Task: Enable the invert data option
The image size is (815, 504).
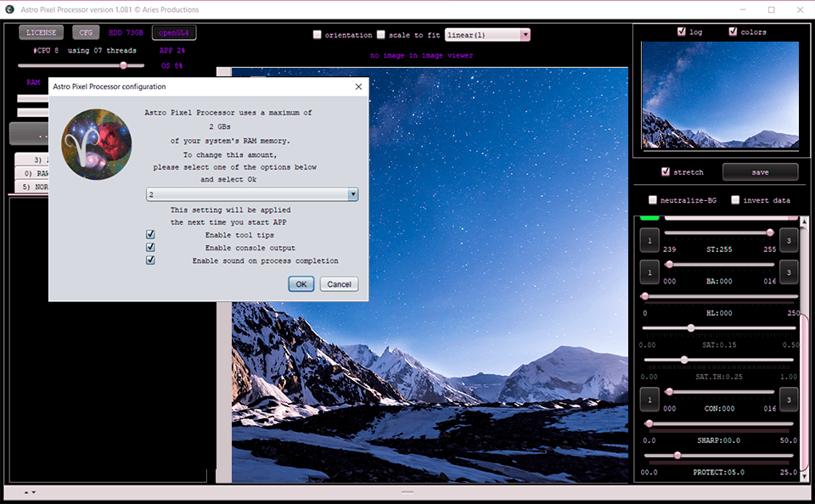Action: click(x=735, y=199)
